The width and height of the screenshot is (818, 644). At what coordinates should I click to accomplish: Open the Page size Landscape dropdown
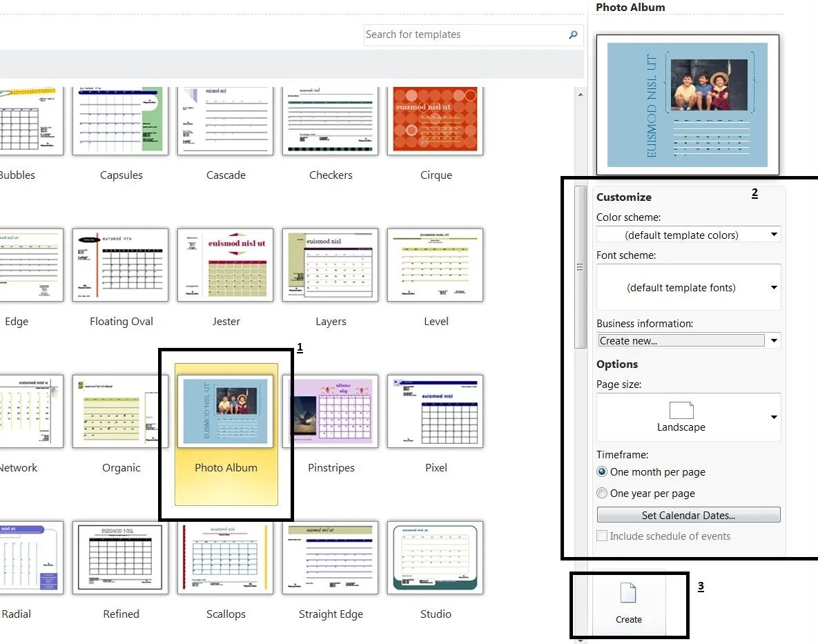[x=689, y=417]
